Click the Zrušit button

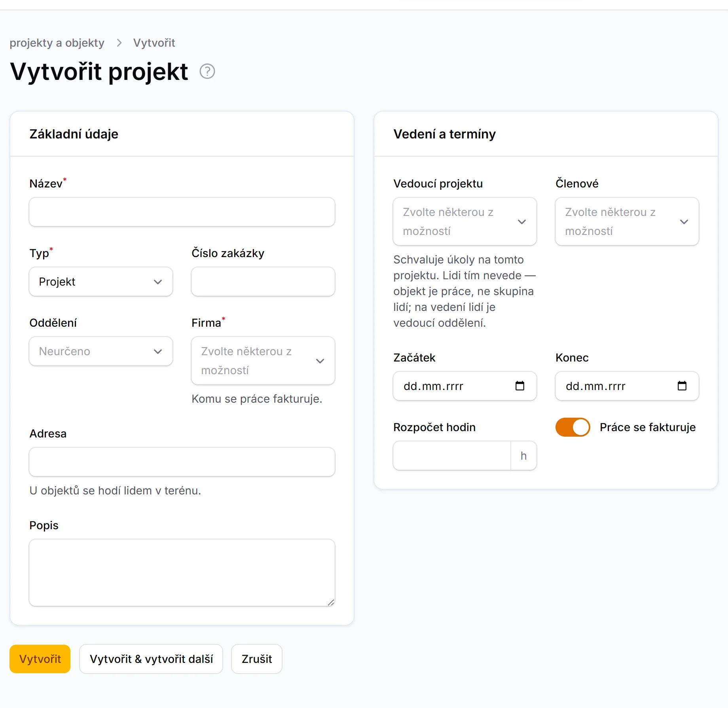pos(257,659)
